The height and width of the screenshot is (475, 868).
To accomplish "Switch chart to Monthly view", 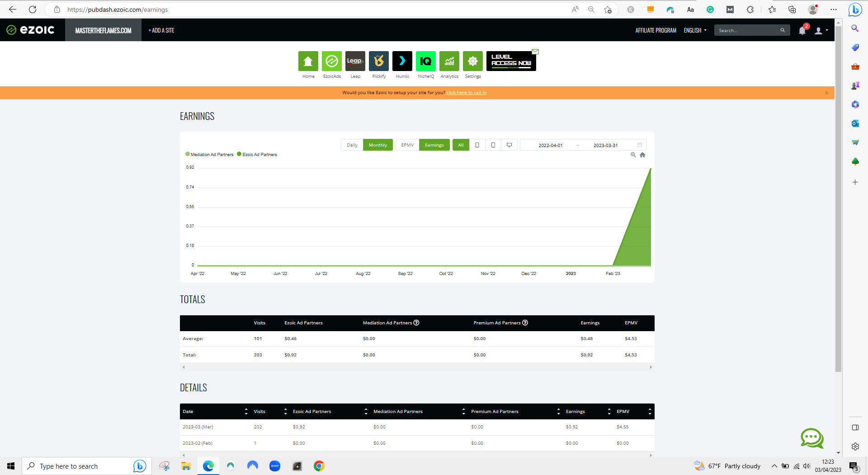I will pyautogui.click(x=378, y=145).
